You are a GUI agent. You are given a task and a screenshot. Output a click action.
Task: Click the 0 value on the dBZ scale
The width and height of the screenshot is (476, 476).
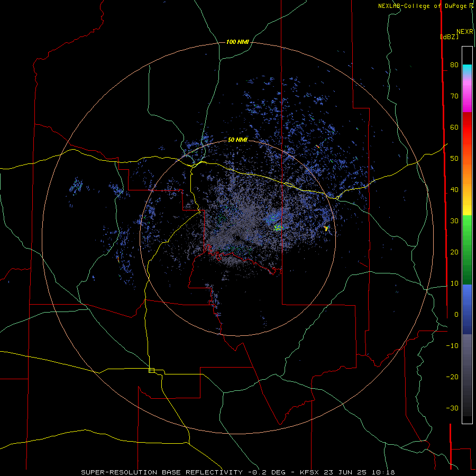pos(456,315)
